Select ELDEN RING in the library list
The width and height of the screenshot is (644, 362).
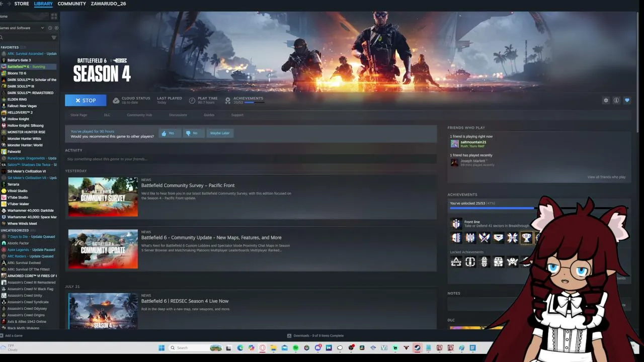click(x=17, y=100)
